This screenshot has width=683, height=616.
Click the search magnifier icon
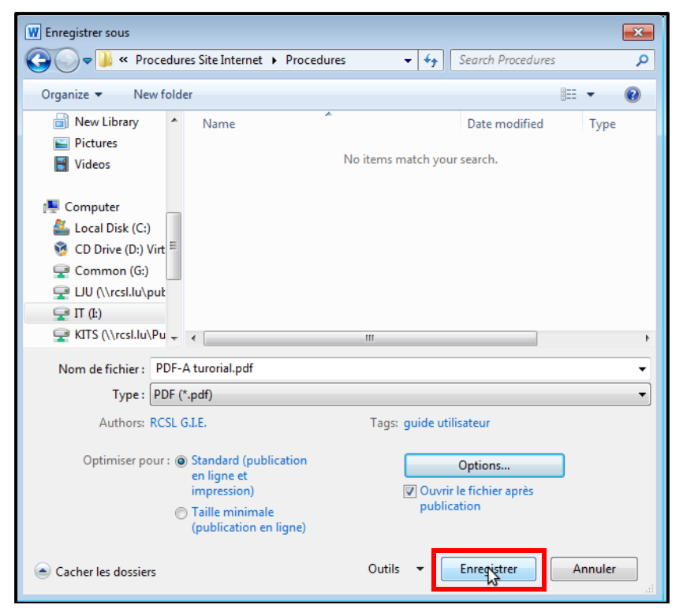pyautogui.click(x=642, y=60)
